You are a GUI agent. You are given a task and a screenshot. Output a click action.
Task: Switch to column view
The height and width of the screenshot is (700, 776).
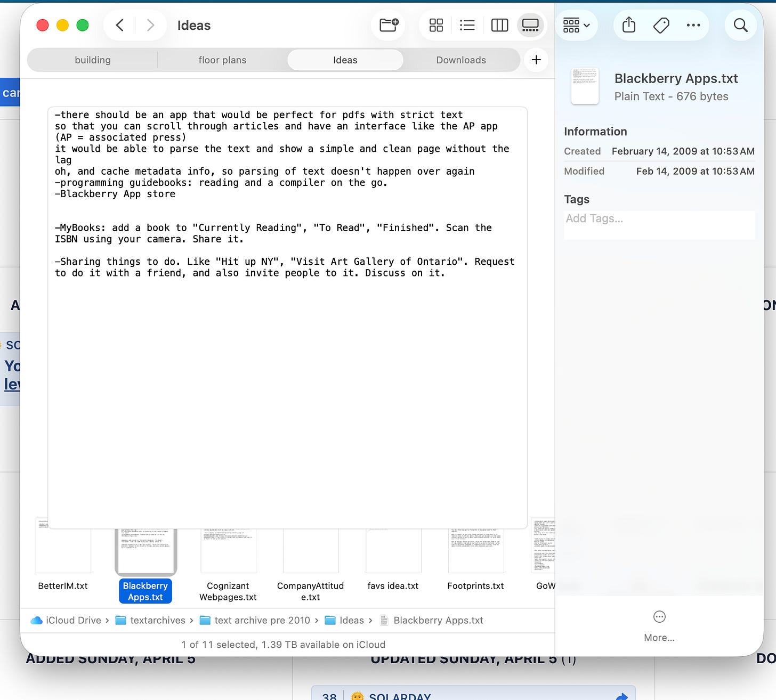[x=499, y=25]
